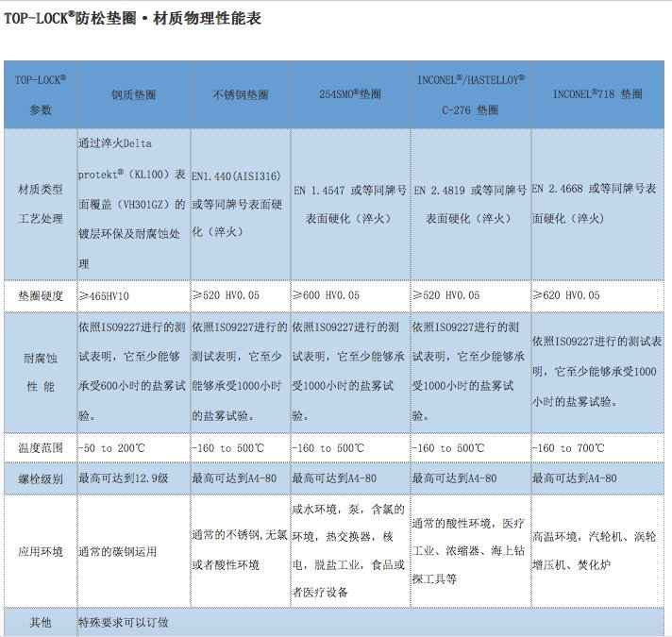Click the '≥465HV10' hardness cell
672x637 pixels.
pos(105,295)
